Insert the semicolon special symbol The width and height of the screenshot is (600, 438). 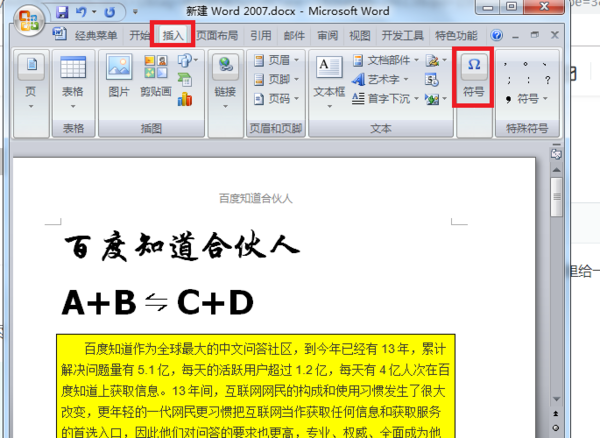tap(509, 80)
